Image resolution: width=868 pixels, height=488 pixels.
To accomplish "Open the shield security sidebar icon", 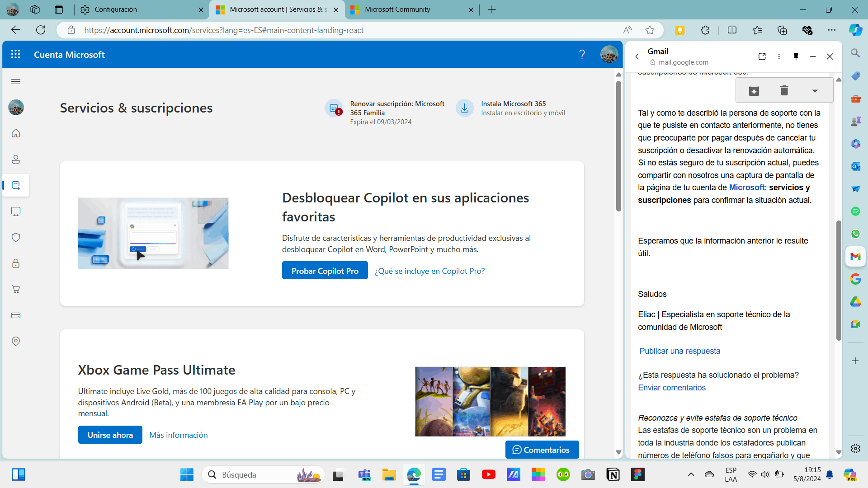I will tap(16, 237).
